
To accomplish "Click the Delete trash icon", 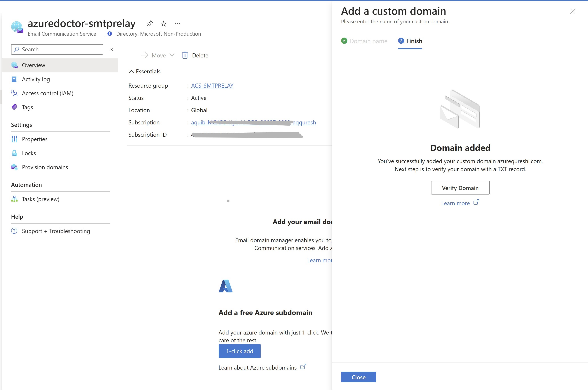I will (185, 55).
